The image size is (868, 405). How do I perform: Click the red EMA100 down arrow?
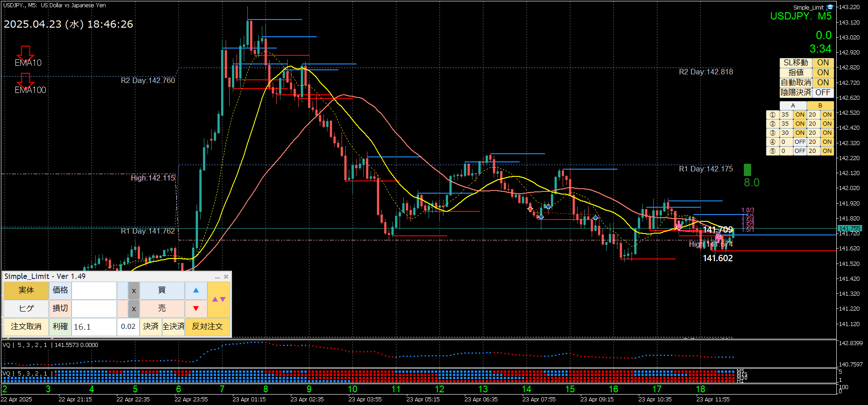click(25, 80)
